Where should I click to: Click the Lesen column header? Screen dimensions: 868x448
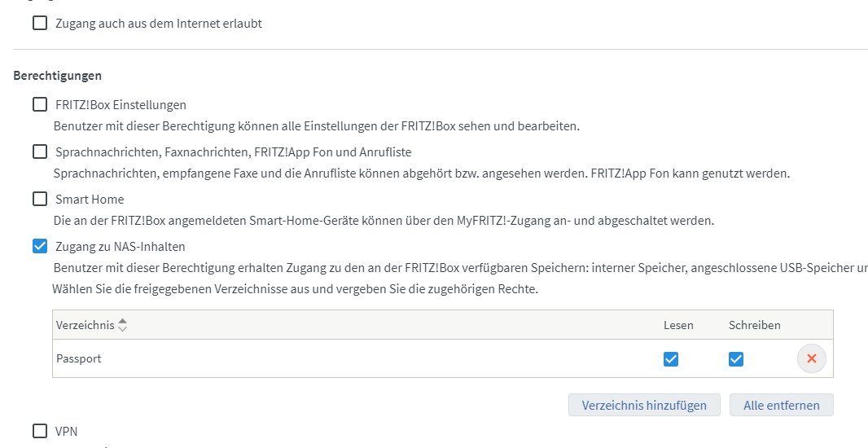click(678, 325)
